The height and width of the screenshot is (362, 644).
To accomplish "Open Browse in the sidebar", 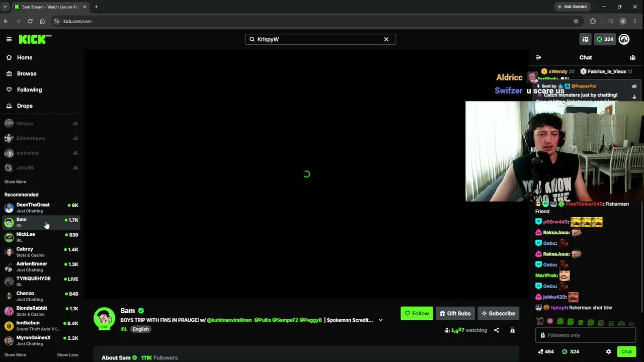I will (40, 73).
